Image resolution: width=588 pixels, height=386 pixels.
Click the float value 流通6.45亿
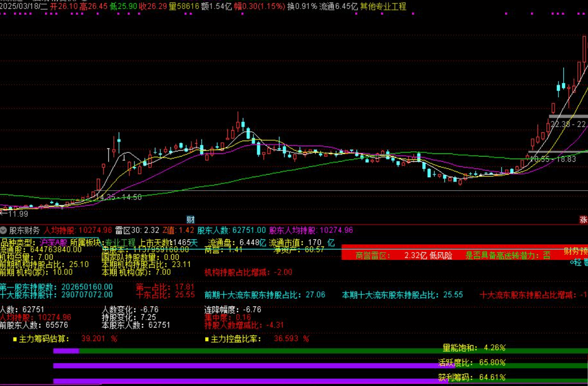tap(338, 6)
